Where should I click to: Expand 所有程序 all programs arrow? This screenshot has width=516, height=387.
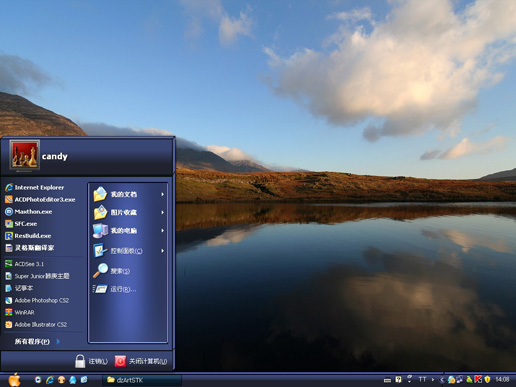[58, 341]
